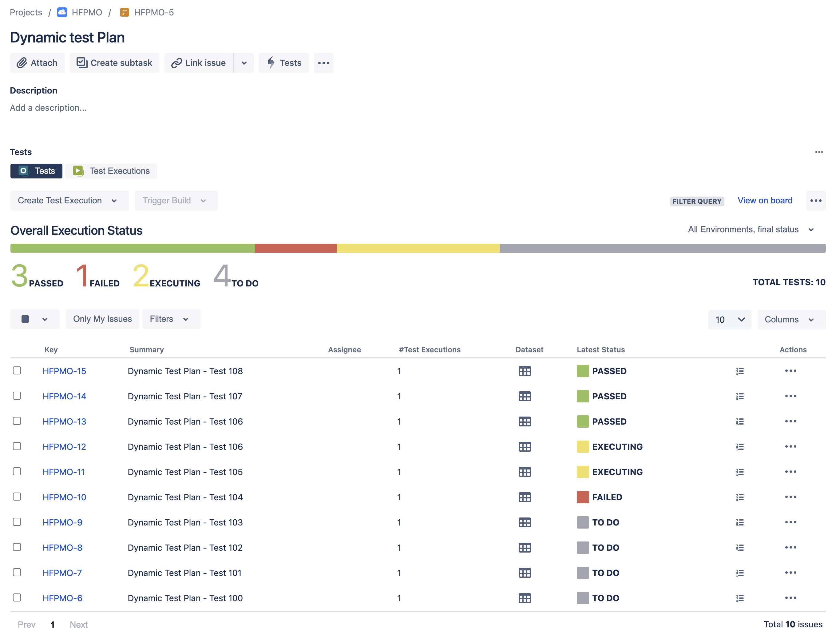Click FILTER QUERY badge
Viewport: 840px width, 643px height.
[697, 201]
